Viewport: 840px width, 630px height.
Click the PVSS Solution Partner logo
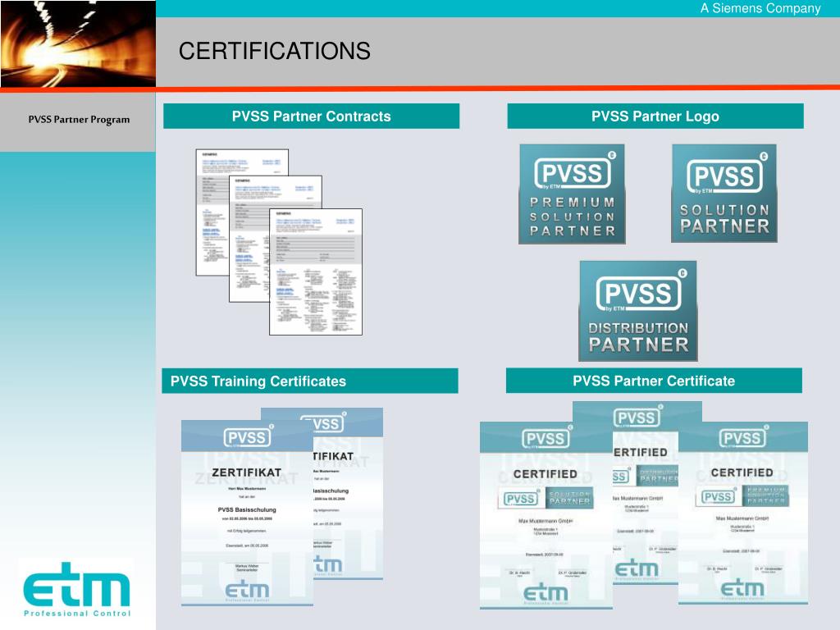[x=724, y=194]
